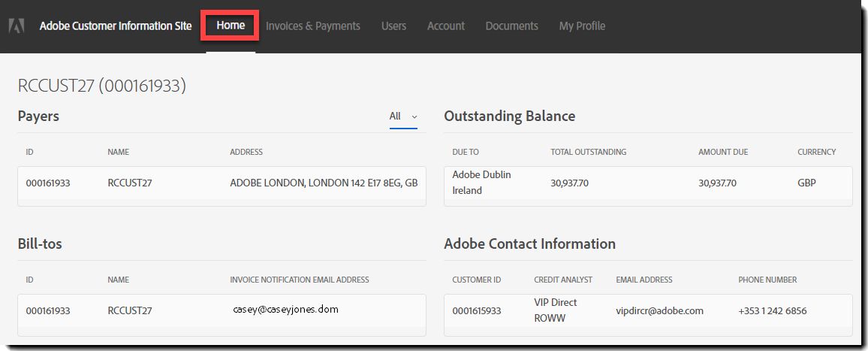Click the chevron beside All
Image resolution: width=868 pixels, height=351 pixels.
click(414, 117)
